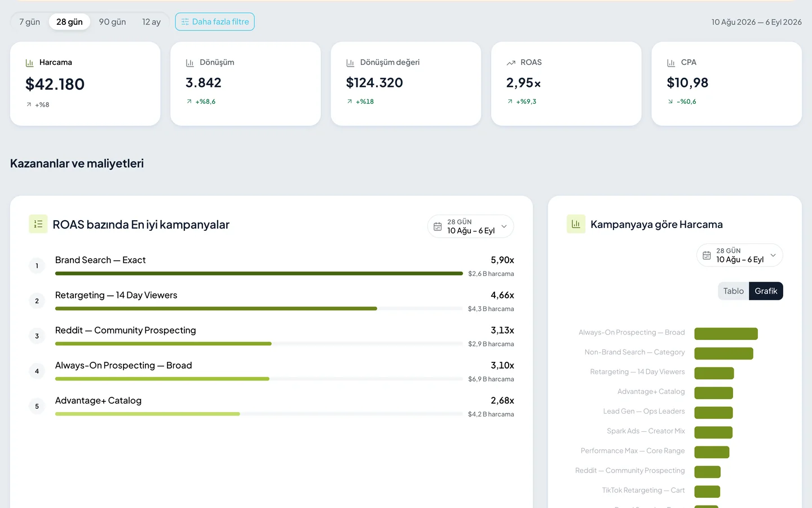The image size is (812, 508).
Task: Click the 5,90x ROAS figure
Action: point(502,260)
